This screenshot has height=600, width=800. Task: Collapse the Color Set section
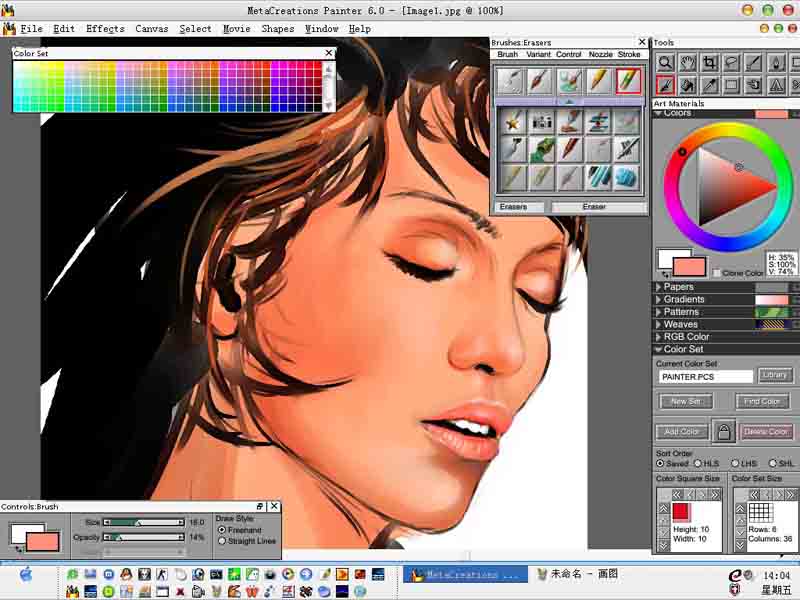[x=658, y=349]
